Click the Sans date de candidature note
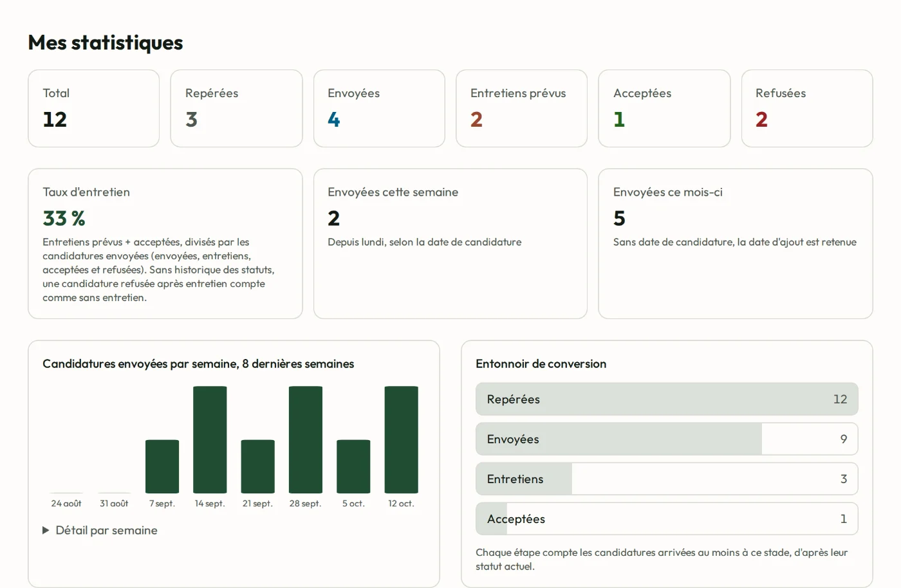 (x=734, y=242)
